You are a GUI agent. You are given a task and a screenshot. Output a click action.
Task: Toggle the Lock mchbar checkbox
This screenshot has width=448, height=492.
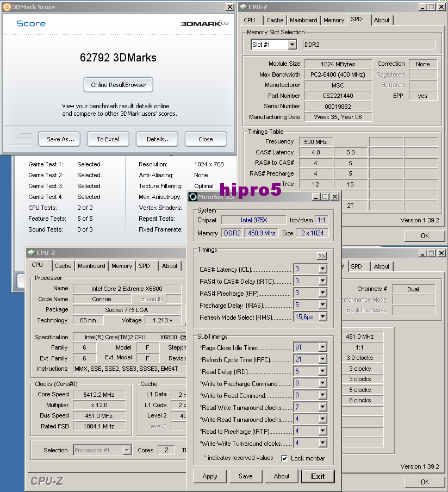tap(284, 458)
